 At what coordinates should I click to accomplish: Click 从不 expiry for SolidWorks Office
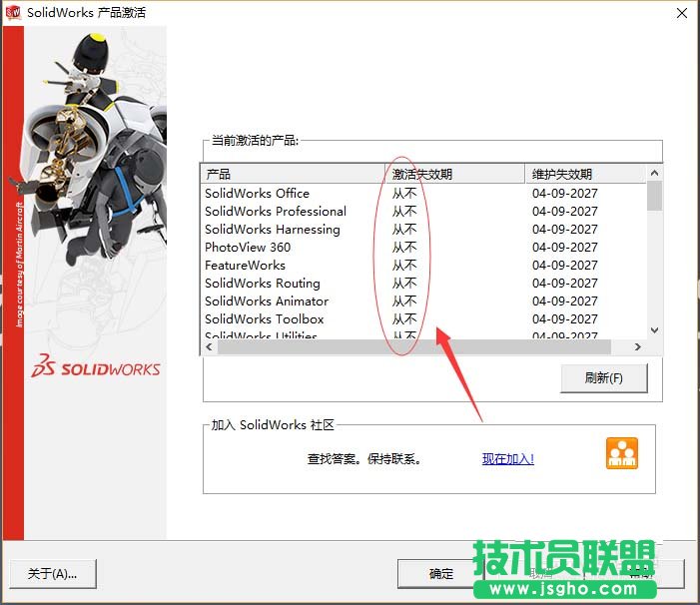pos(404,194)
